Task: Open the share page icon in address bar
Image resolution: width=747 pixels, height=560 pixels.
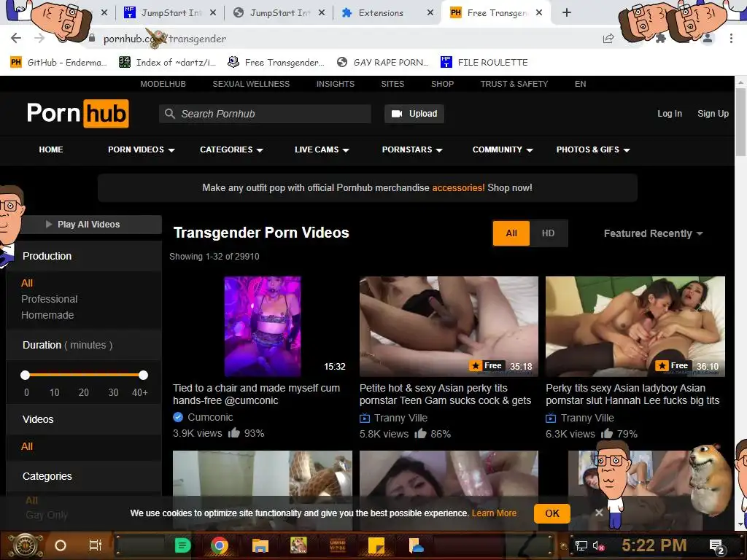Action: click(608, 39)
